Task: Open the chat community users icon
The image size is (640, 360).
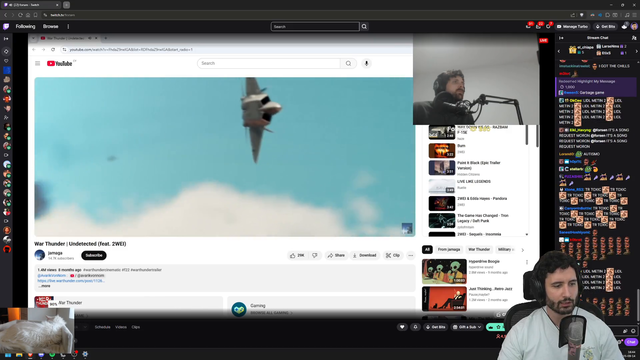Action: (x=634, y=38)
